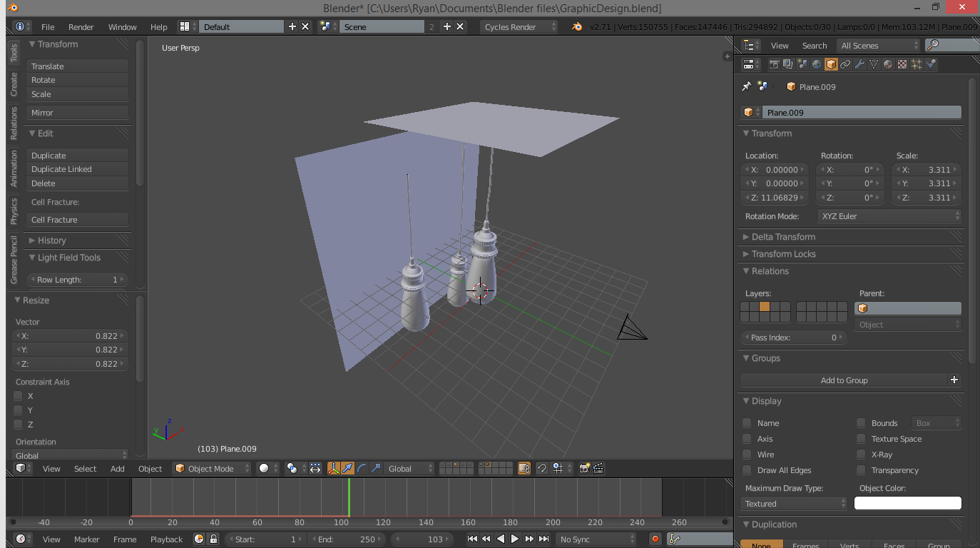Open the Material properties tab (sphere icon)
The width and height of the screenshot is (980, 548).
(888, 64)
